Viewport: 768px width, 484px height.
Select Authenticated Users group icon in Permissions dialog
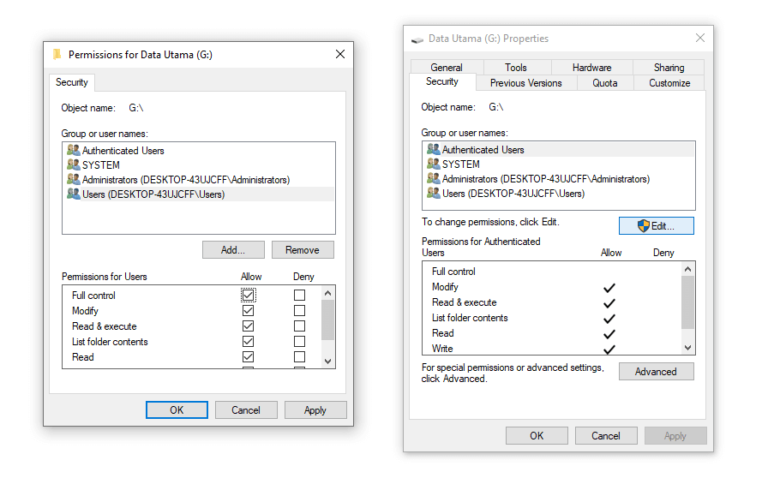coord(73,150)
